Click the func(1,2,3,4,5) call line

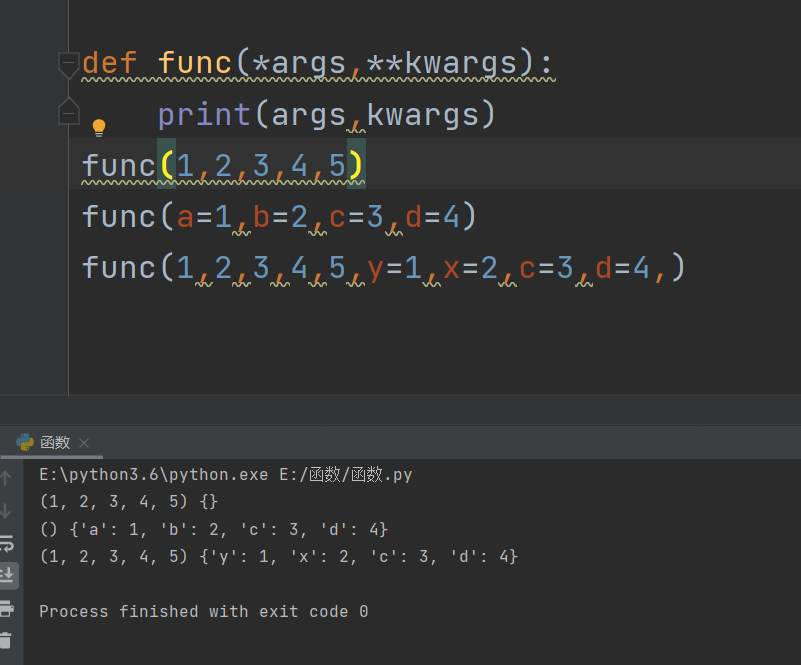click(x=223, y=165)
